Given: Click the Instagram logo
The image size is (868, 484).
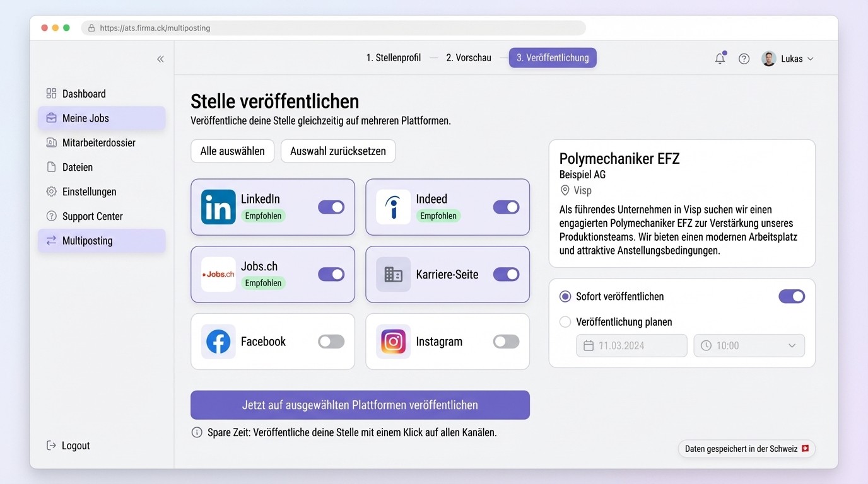Looking at the screenshot, I should (x=393, y=342).
